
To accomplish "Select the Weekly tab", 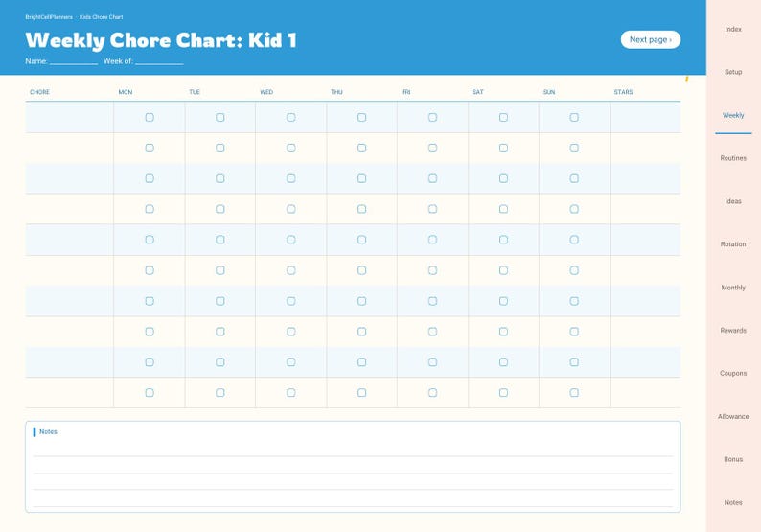I will tap(733, 115).
